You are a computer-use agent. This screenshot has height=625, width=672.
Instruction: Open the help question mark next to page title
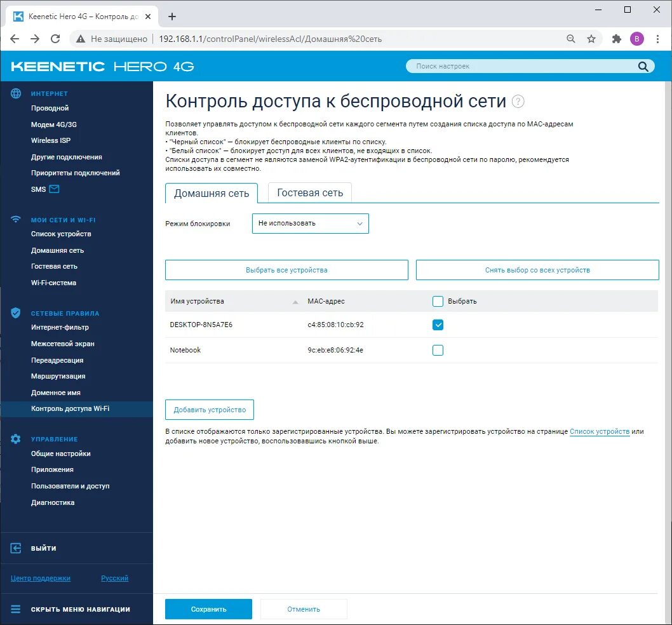(518, 102)
